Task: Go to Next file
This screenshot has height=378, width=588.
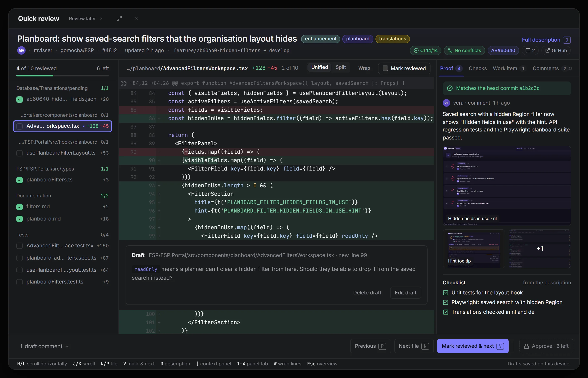Action: point(414,346)
